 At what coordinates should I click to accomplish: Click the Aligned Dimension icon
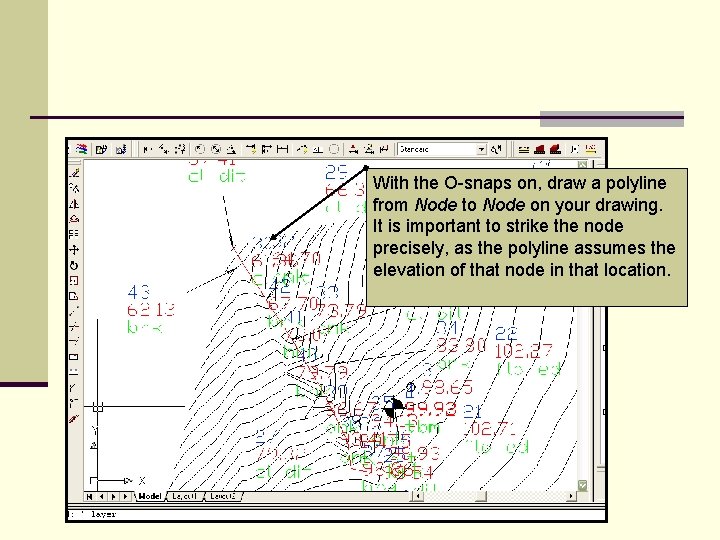164,149
